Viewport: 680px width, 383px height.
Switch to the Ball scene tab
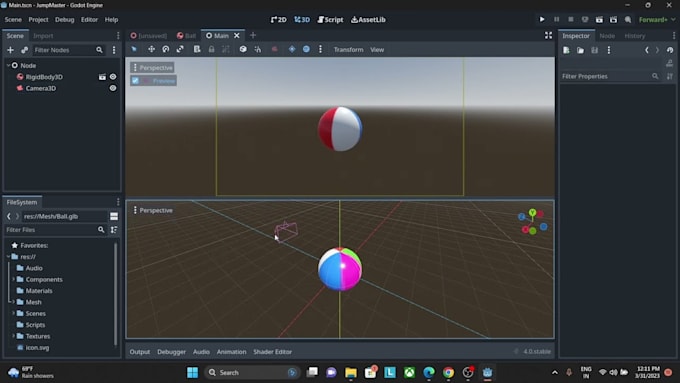point(186,36)
